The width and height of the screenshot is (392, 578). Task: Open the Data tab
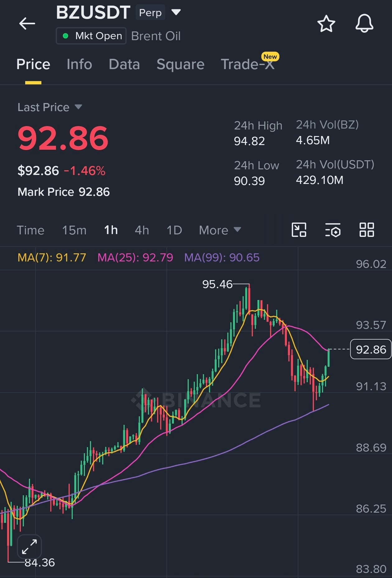click(x=124, y=64)
